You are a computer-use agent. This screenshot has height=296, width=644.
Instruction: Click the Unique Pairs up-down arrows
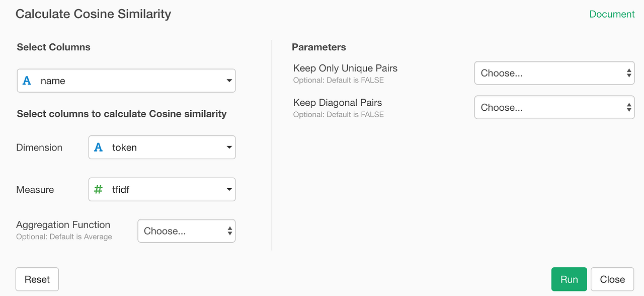629,73
